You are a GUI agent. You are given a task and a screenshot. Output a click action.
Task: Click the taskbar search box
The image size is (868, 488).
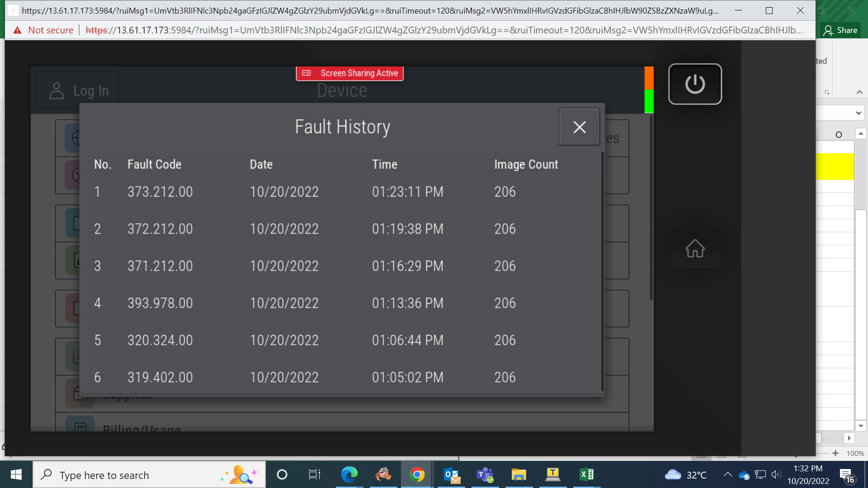[149, 475]
